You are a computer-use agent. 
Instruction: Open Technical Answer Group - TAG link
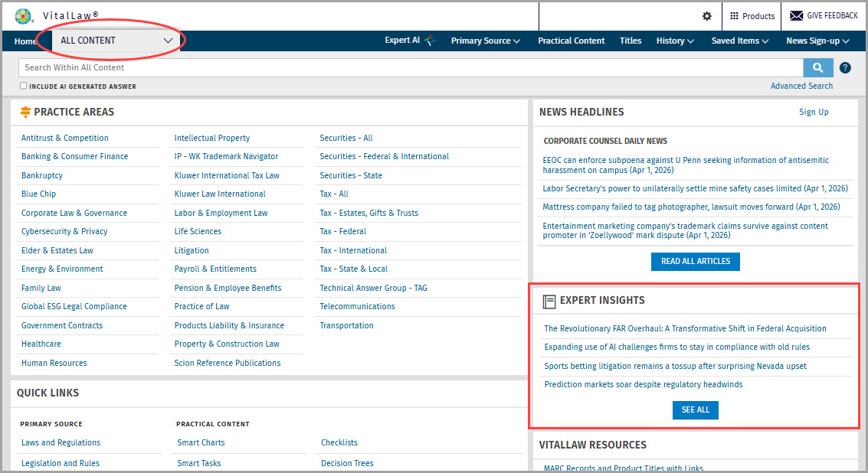373,288
